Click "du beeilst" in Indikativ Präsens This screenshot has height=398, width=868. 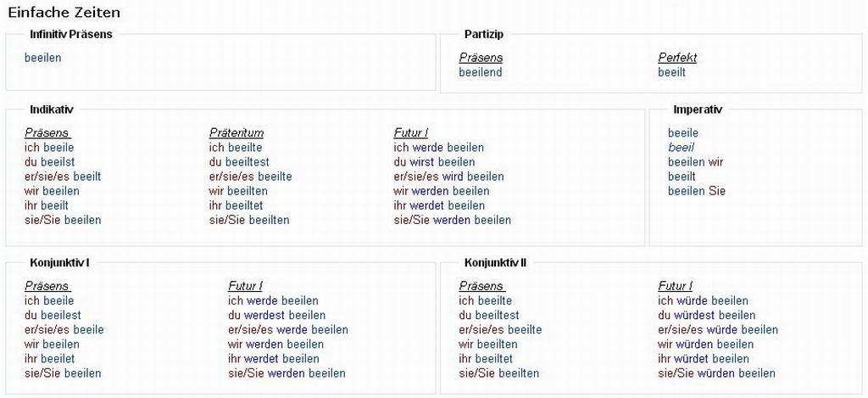(x=50, y=162)
